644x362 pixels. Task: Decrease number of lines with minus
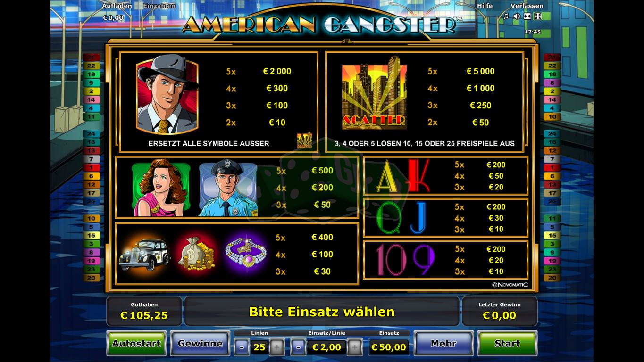(x=242, y=348)
